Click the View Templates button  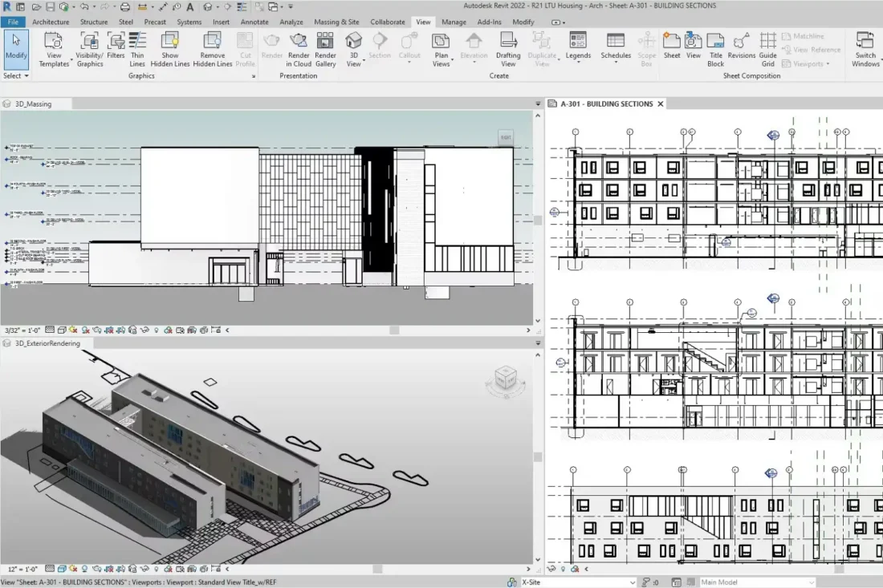pyautogui.click(x=54, y=50)
